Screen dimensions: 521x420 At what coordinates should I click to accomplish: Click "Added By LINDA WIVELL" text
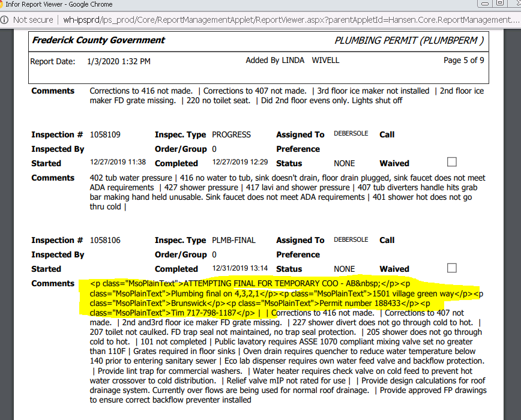pyautogui.click(x=292, y=61)
